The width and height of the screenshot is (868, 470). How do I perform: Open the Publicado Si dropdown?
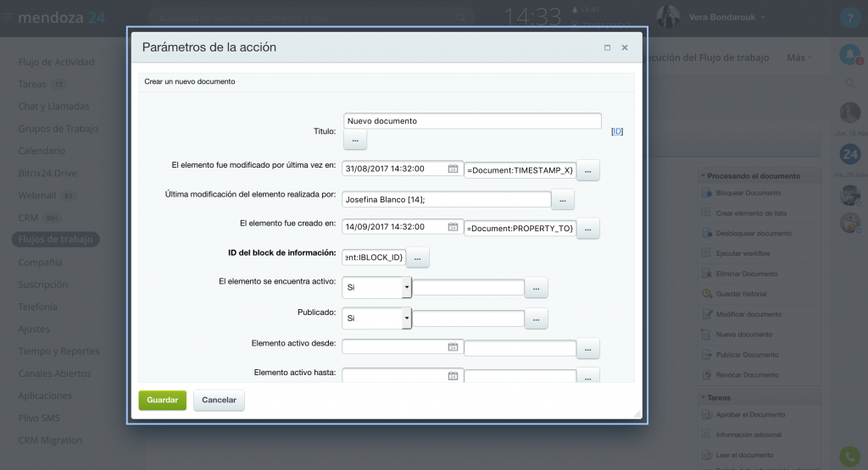pos(376,318)
